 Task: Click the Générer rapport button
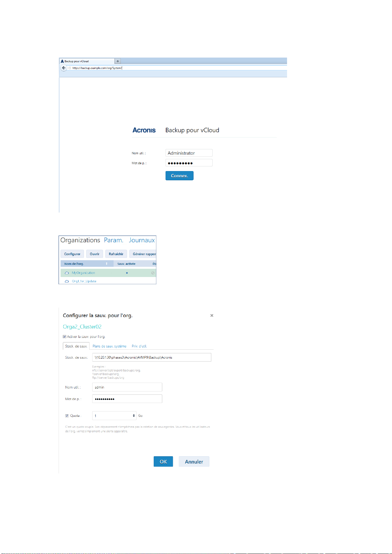(x=143, y=254)
